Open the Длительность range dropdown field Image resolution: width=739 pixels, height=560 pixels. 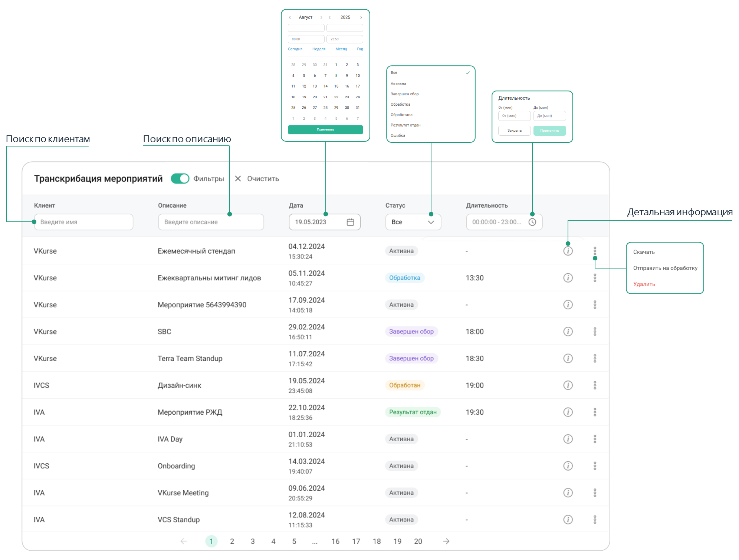pos(504,222)
